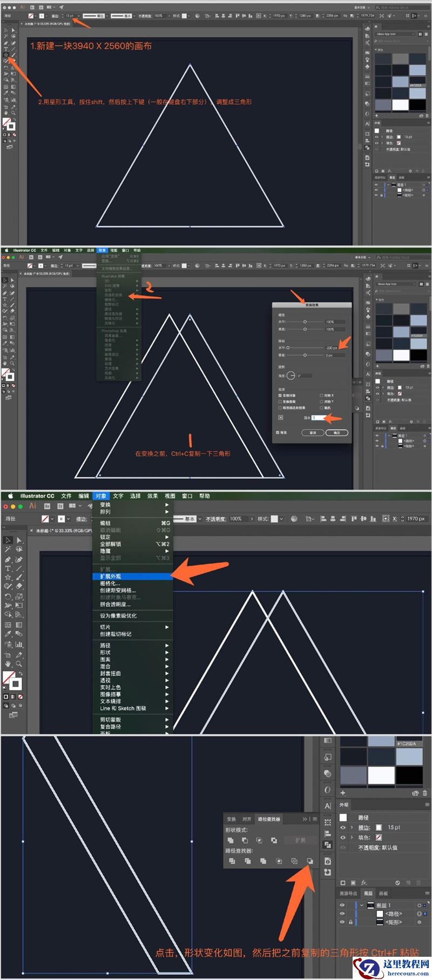Click 取消 in the Transform Effect dialog
The width and height of the screenshot is (432, 980).
point(313,433)
